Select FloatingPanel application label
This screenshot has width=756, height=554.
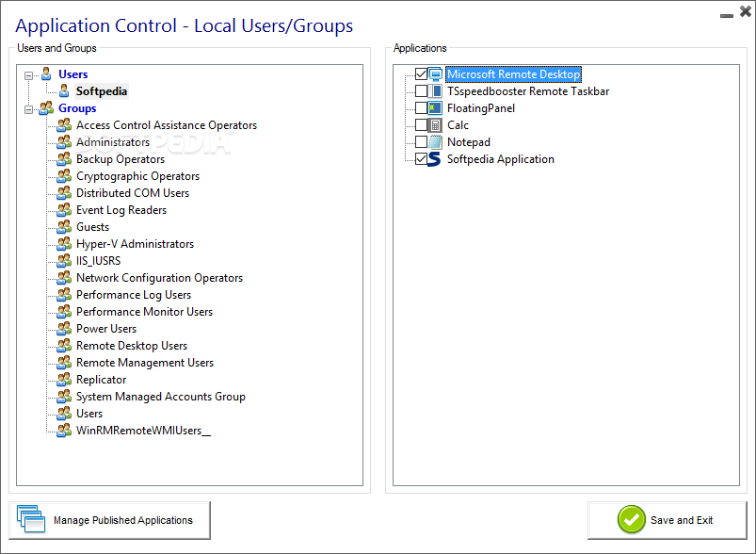(481, 108)
